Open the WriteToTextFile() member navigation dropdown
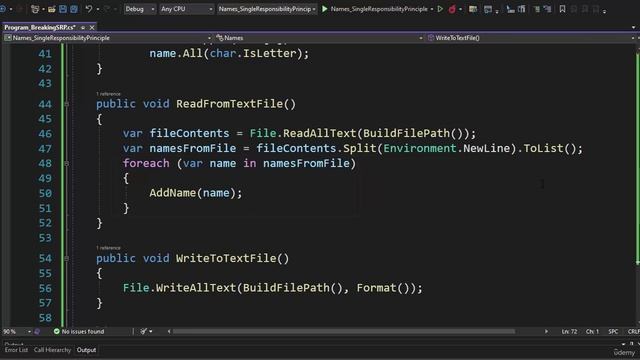This screenshot has height=360, width=640. (531, 38)
